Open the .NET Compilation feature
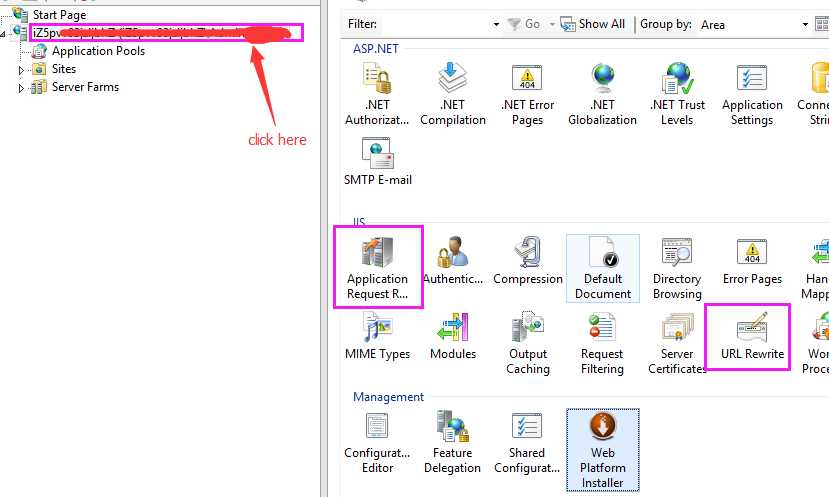 pyautogui.click(x=453, y=94)
